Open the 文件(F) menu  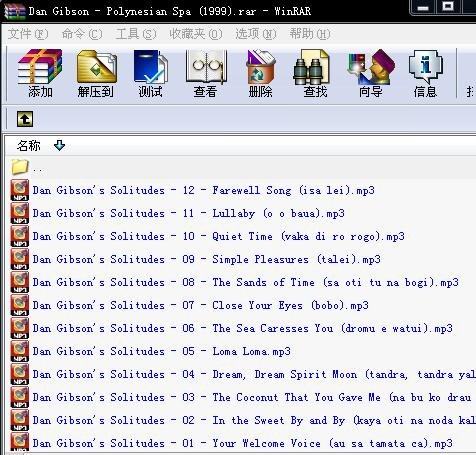[x=28, y=34]
